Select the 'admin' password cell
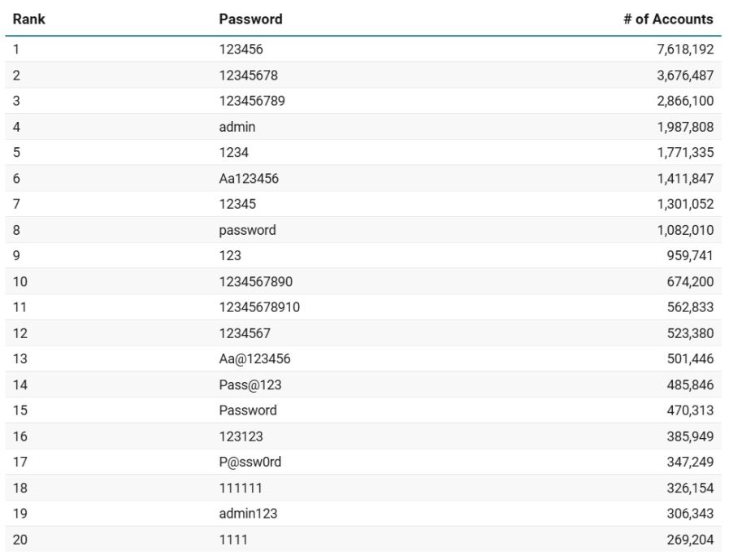 coord(237,127)
